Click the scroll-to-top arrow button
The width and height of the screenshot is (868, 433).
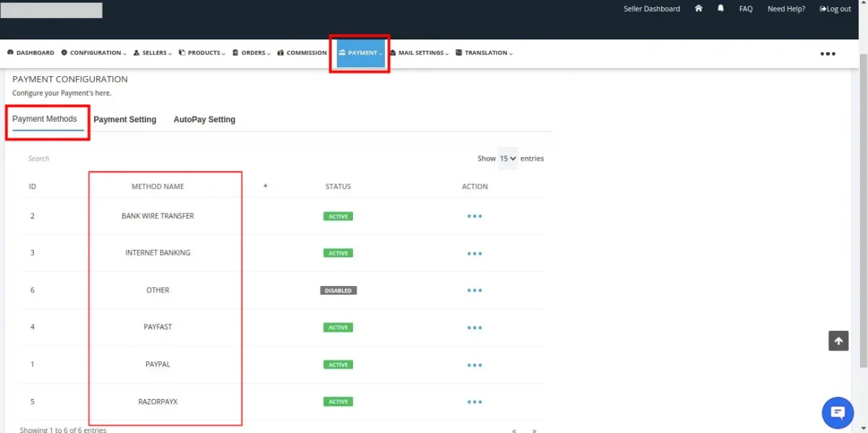(x=838, y=340)
